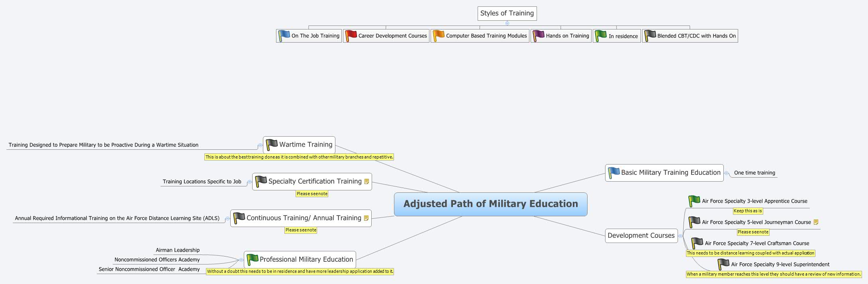
Task: Click the gray flag on 7-level Craftsman Course
Action: 697,243
